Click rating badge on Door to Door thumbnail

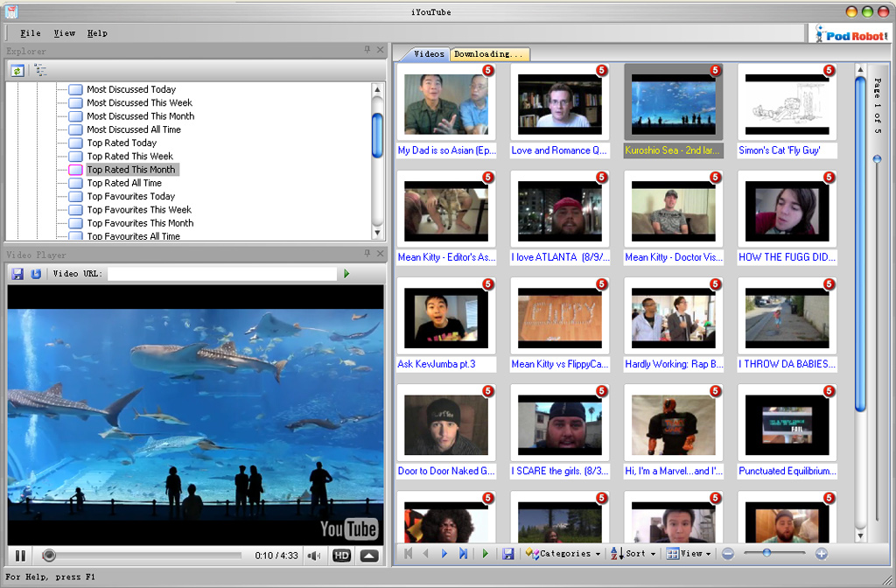(x=487, y=390)
